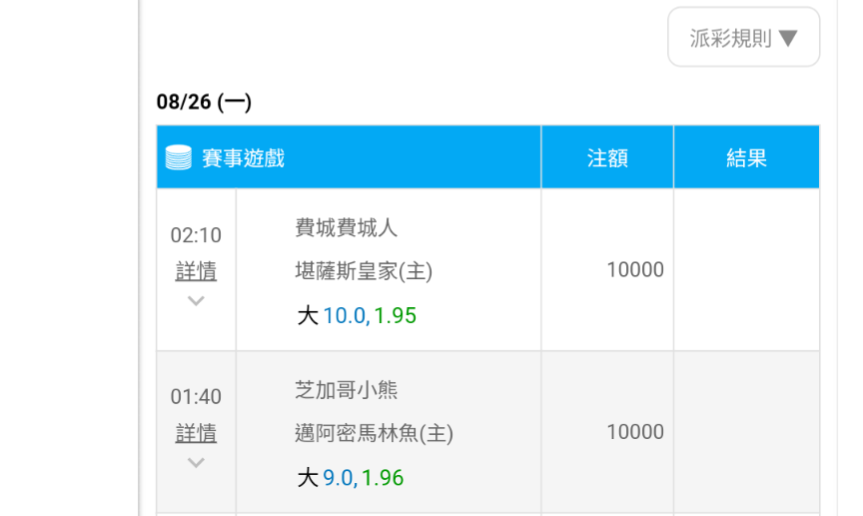Select the 賽事遊戲 column header
Viewport: 863px width, 516px height.
click(243, 158)
